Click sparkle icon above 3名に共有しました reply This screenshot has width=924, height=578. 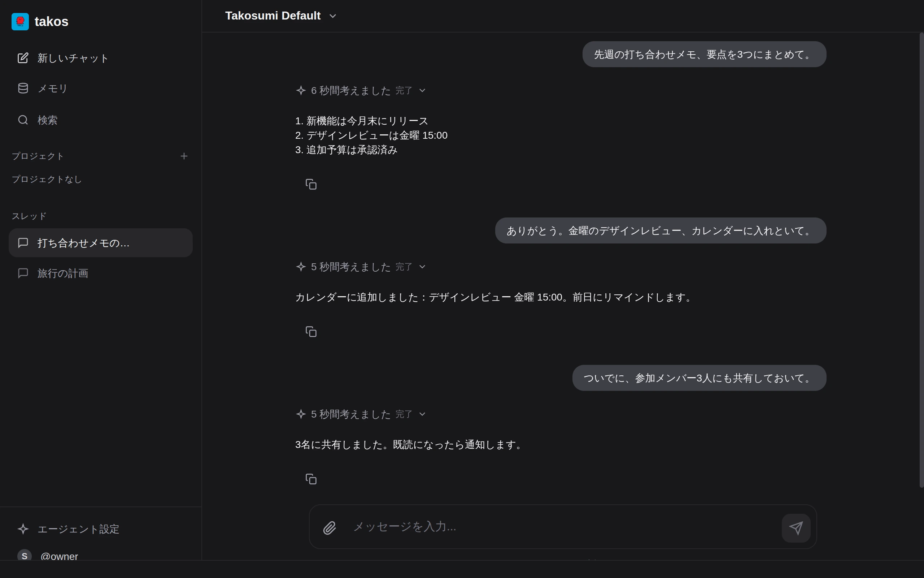click(301, 414)
